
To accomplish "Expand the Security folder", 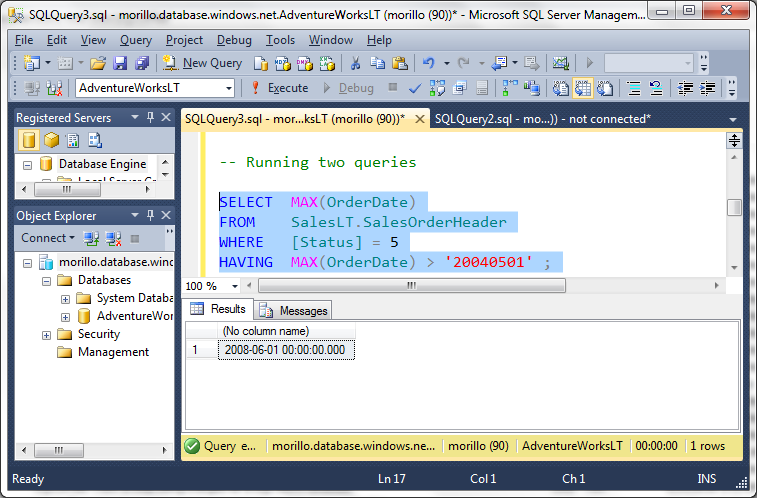I will click(46, 335).
